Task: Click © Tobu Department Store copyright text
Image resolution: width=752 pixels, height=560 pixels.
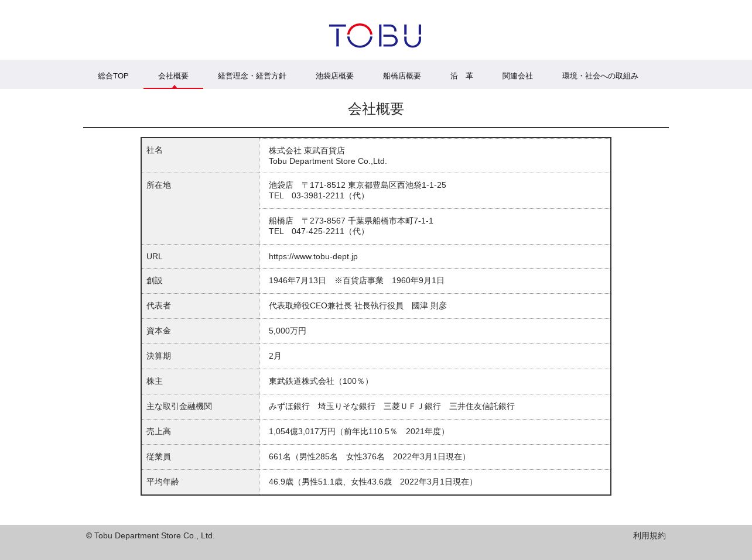Action: pos(151,535)
